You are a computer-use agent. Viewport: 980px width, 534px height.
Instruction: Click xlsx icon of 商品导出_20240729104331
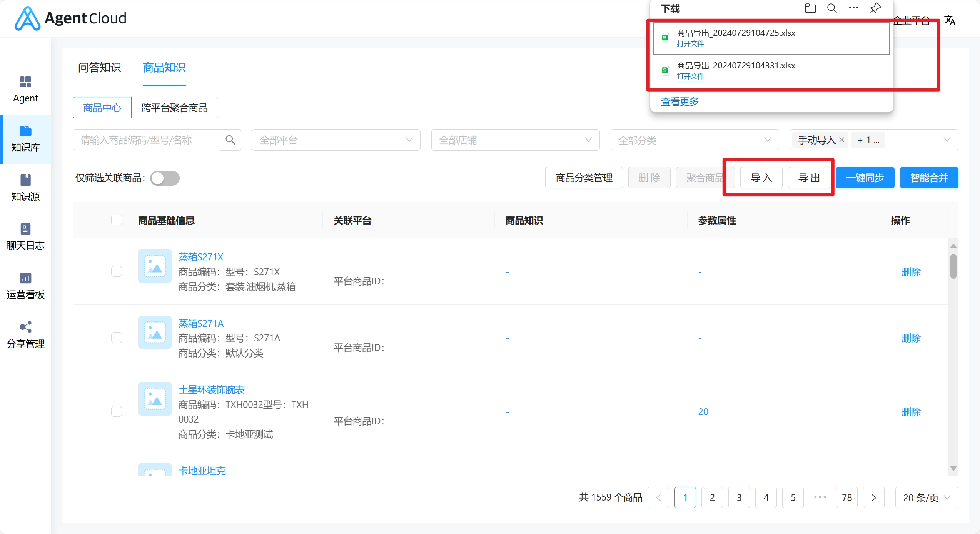click(x=665, y=70)
